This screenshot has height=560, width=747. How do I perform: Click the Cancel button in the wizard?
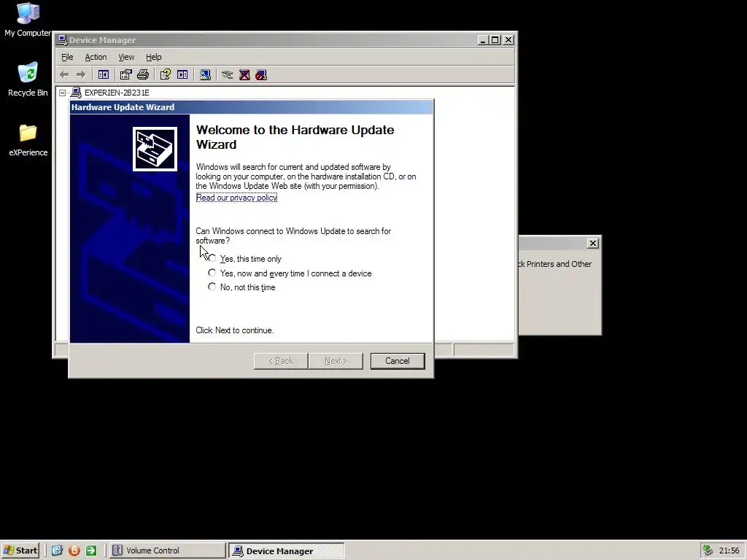(398, 361)
